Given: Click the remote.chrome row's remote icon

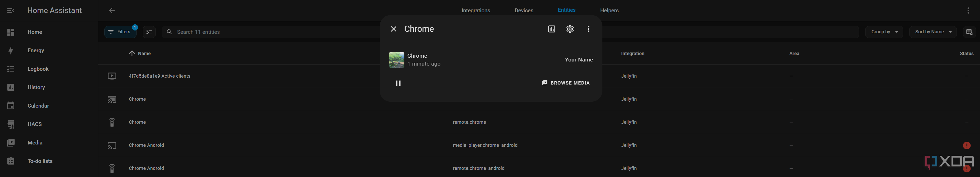Looking at the screenshot, I should pyautogui.click(x=112, y=122).
